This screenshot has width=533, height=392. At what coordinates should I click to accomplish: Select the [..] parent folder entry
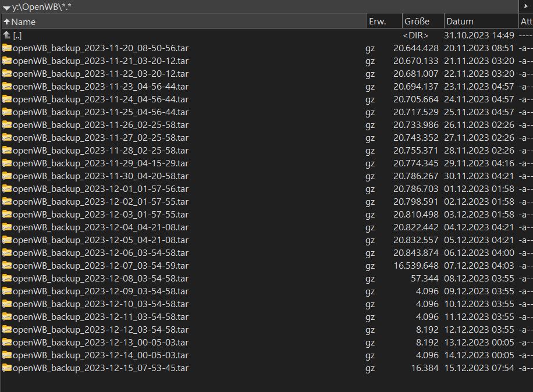coord(17,35)
